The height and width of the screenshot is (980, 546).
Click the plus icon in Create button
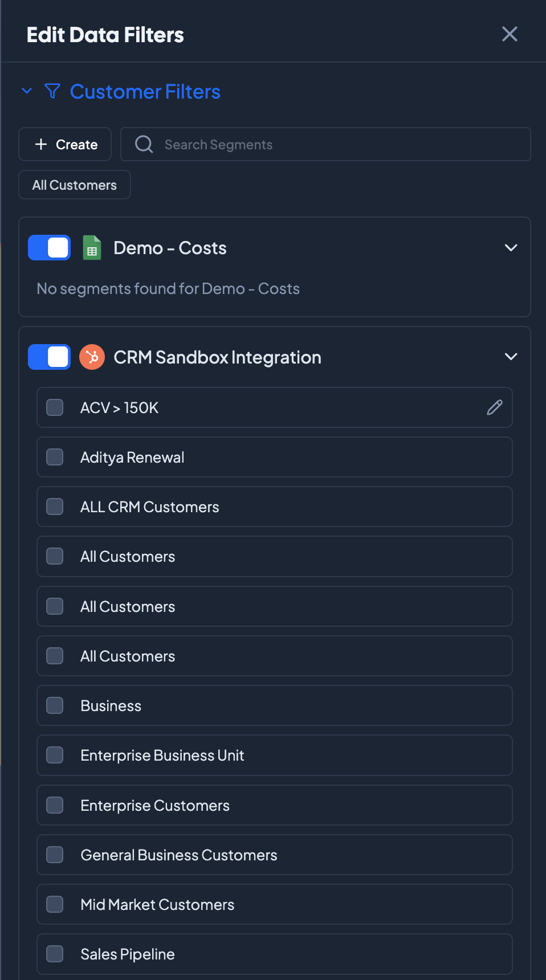pyautogui.click(x=41, y=144)
